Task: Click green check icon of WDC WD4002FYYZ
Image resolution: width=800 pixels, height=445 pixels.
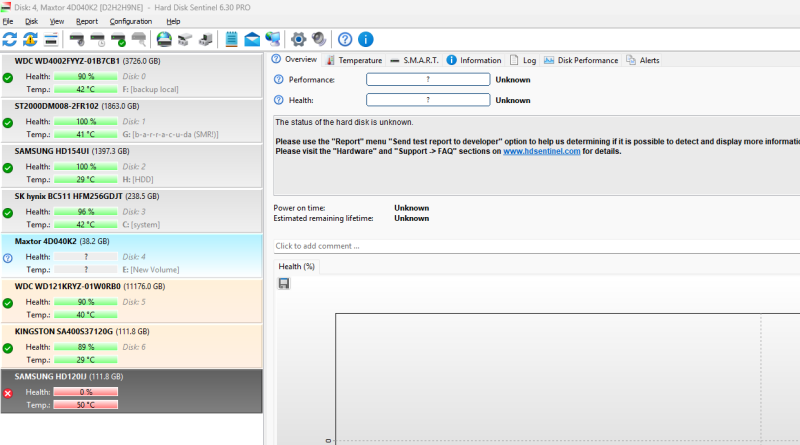Action: 8,78
